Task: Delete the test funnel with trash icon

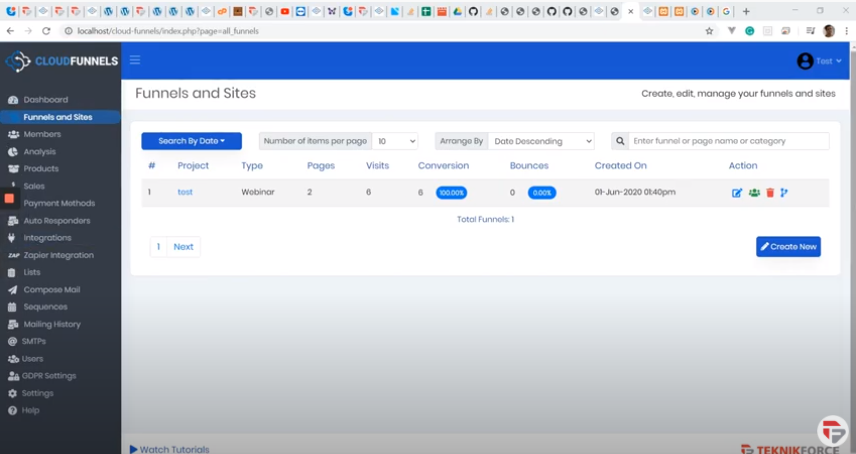Action: (x=770, y=192)
